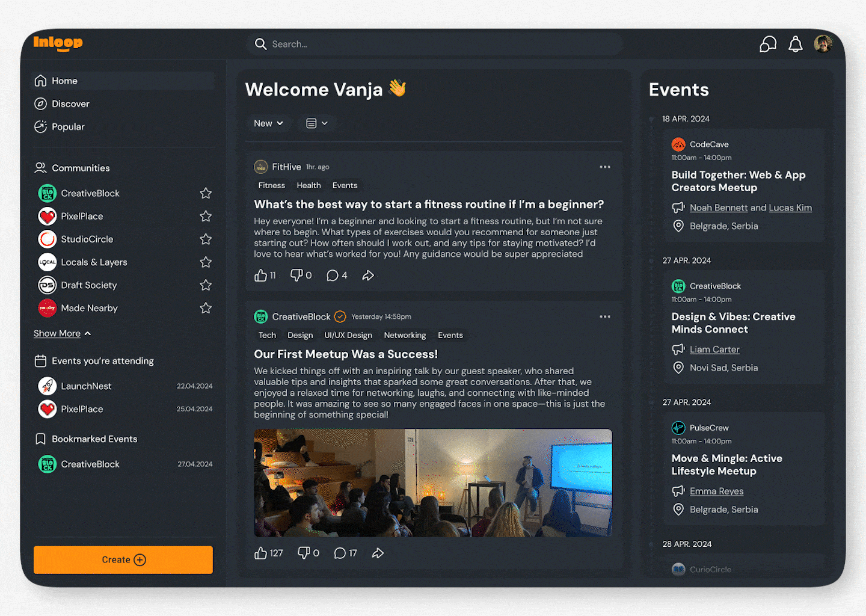Click the CodeCave event logo
The width and height of the screenshot is (866, 616).
[678, 144]
